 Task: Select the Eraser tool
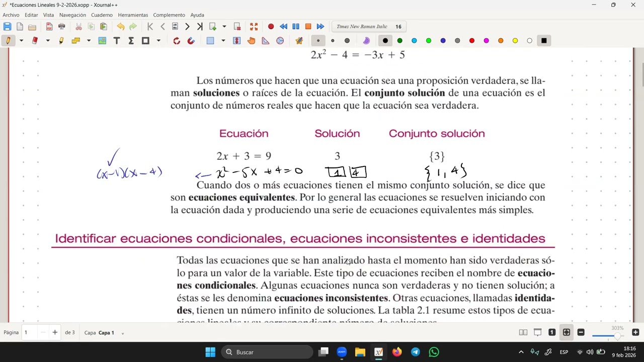35,41
